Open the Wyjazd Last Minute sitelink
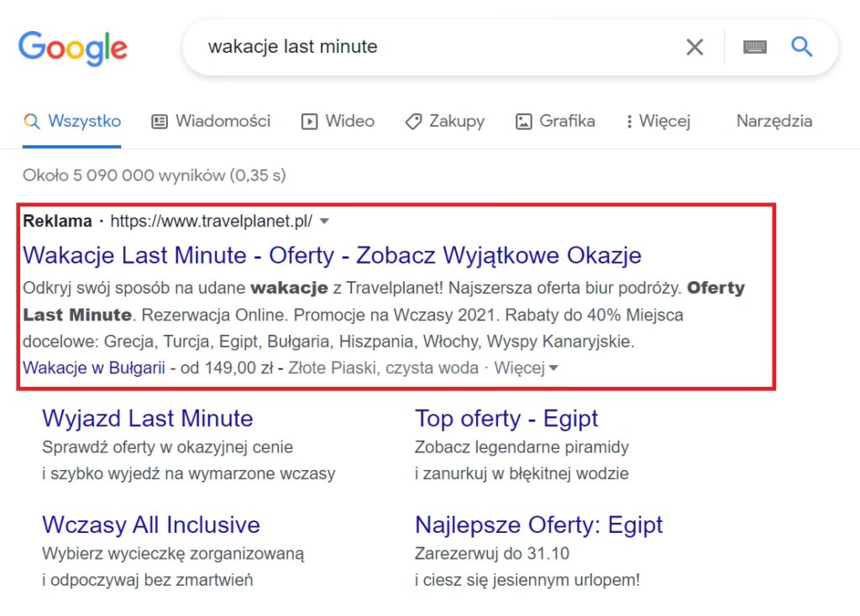The image size is (860, 616). [147, 418]
